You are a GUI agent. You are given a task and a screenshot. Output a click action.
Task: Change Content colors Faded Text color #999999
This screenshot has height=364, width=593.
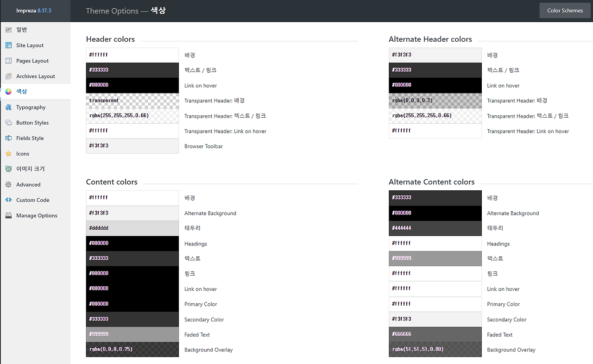tap(132, 334)
